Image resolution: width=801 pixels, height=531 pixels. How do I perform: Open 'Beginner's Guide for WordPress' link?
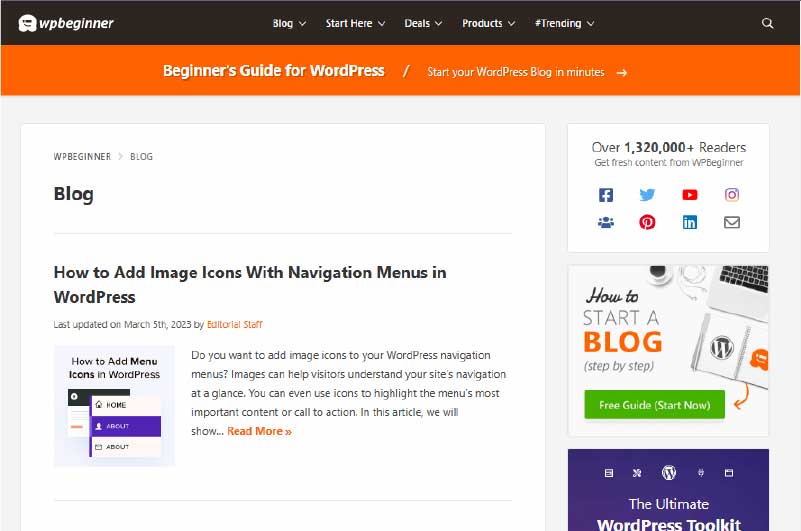pyautogui.click(x=273, y=71)
